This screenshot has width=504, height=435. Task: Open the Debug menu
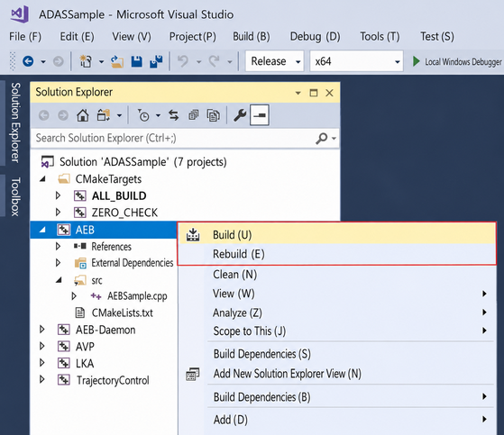[315, 37]
